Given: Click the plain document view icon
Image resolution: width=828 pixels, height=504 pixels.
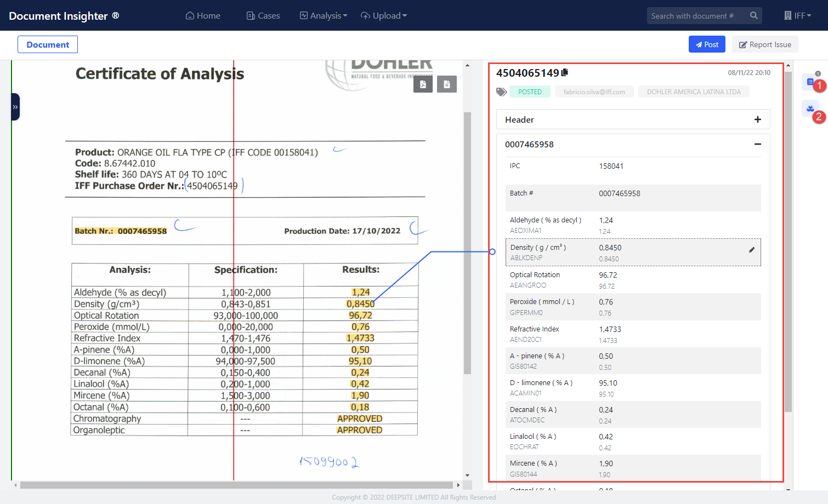Looking at the screenshot, I should pos(447,84).
